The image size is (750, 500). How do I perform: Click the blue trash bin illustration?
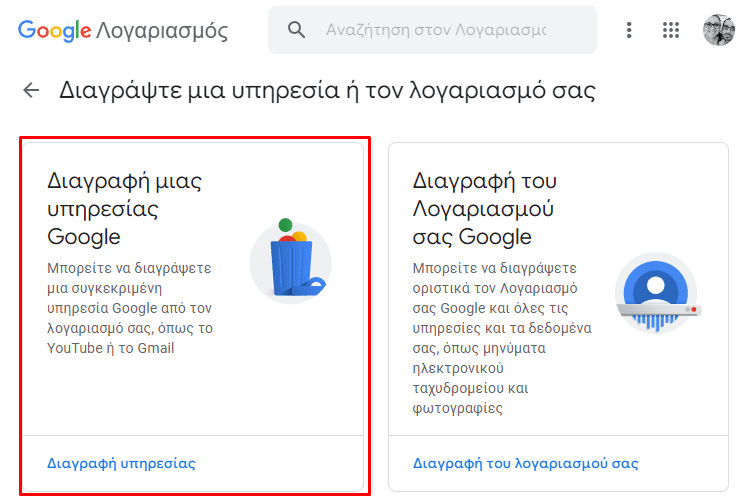[291, 261]
